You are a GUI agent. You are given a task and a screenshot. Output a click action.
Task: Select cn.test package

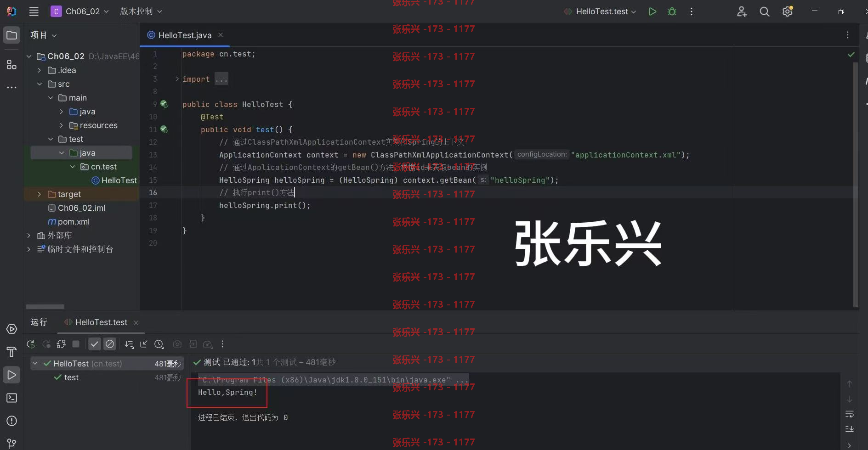99,167
